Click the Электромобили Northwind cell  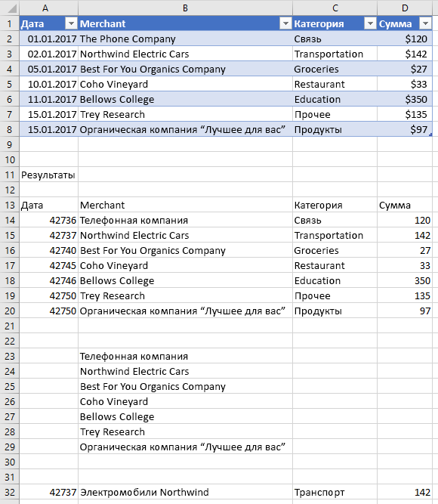(x=185, y=492)
